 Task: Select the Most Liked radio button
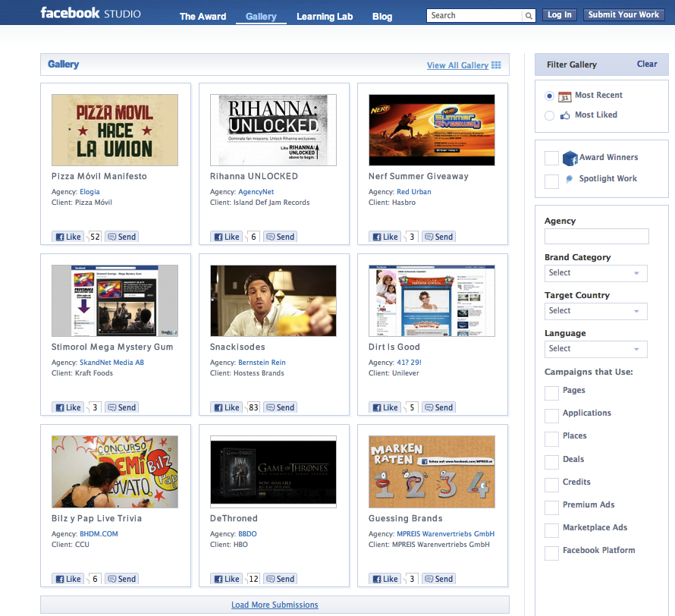[x=549, y=115]
